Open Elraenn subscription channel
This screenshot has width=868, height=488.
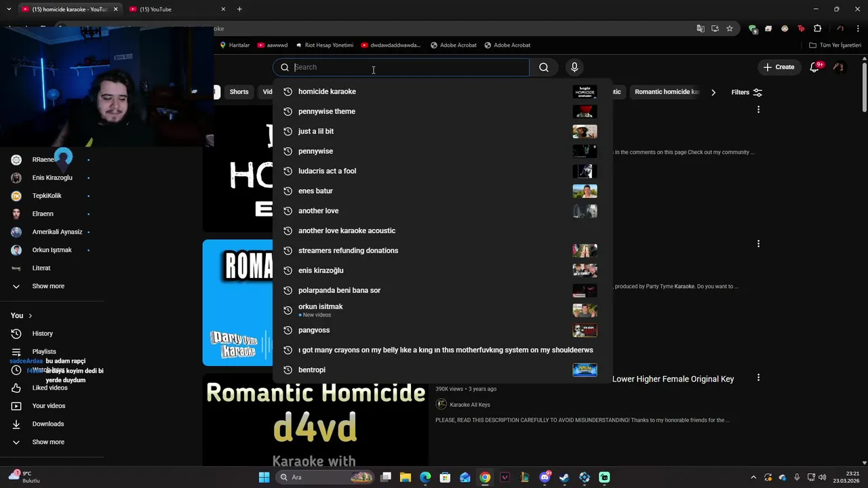click(x=52, y=213)
